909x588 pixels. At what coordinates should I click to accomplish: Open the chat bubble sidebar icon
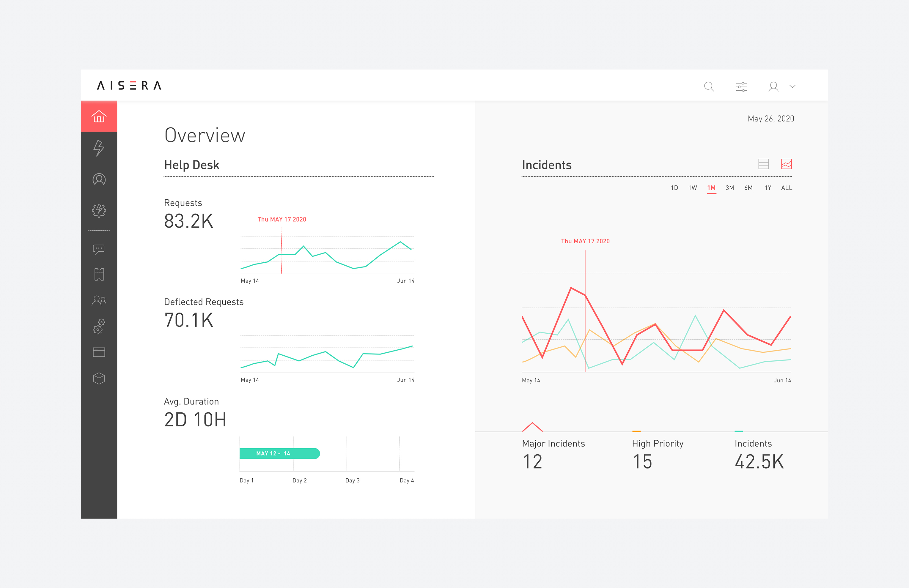[99, 249]
